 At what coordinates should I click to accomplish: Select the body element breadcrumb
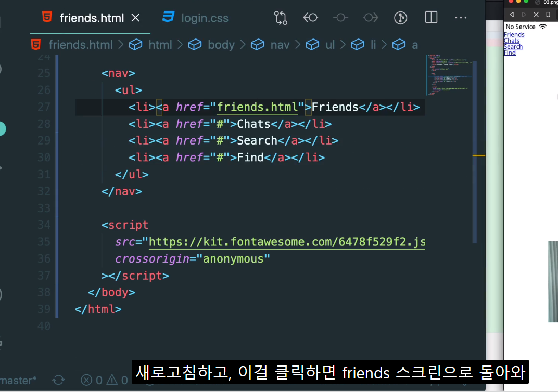pos(221,45)
